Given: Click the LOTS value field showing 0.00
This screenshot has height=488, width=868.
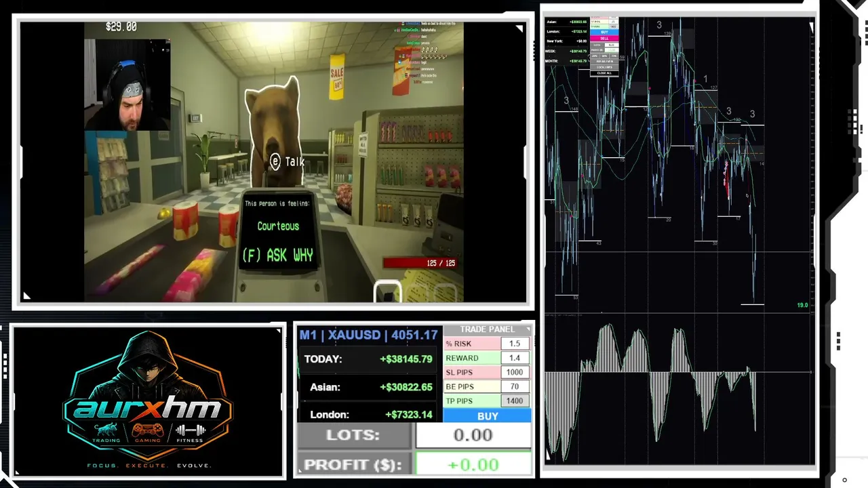Looking at the screenshot, I should click(x=473, y=435).
